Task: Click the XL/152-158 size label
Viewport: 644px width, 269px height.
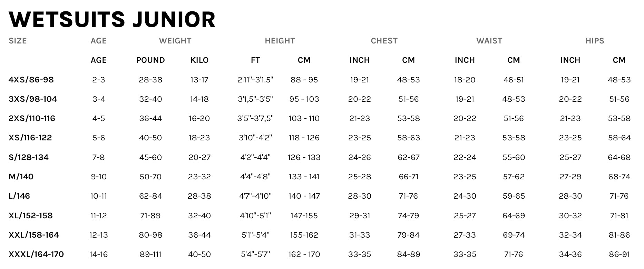Action: point(31,216)
